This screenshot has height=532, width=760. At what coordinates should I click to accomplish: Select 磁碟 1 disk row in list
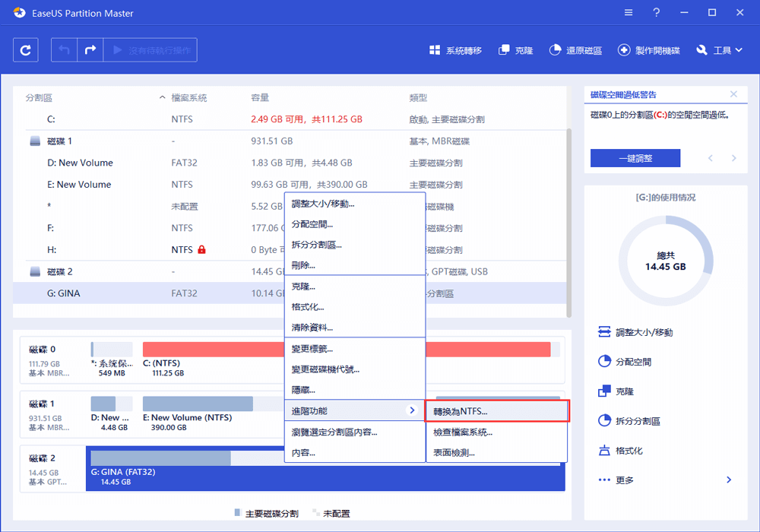coord(290,141)
